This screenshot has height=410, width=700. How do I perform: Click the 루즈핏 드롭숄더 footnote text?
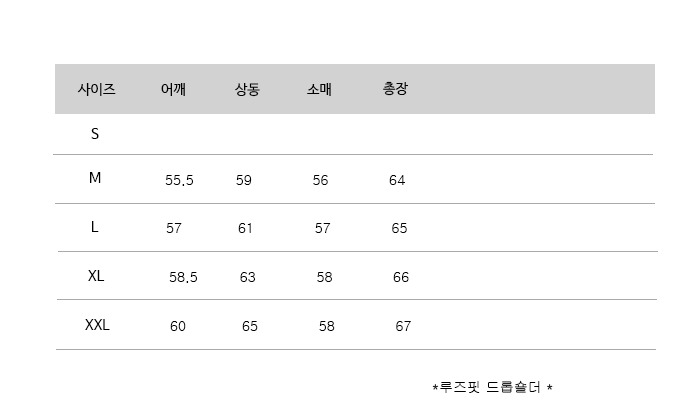(492, 386)
